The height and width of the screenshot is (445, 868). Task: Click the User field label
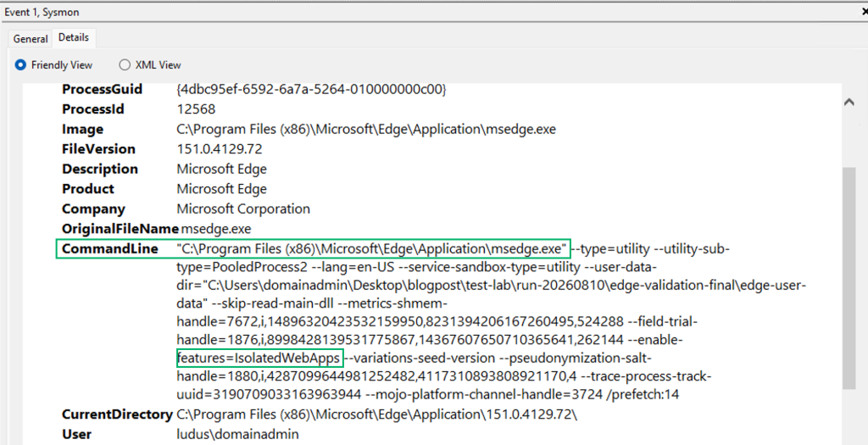pos(77,435)
